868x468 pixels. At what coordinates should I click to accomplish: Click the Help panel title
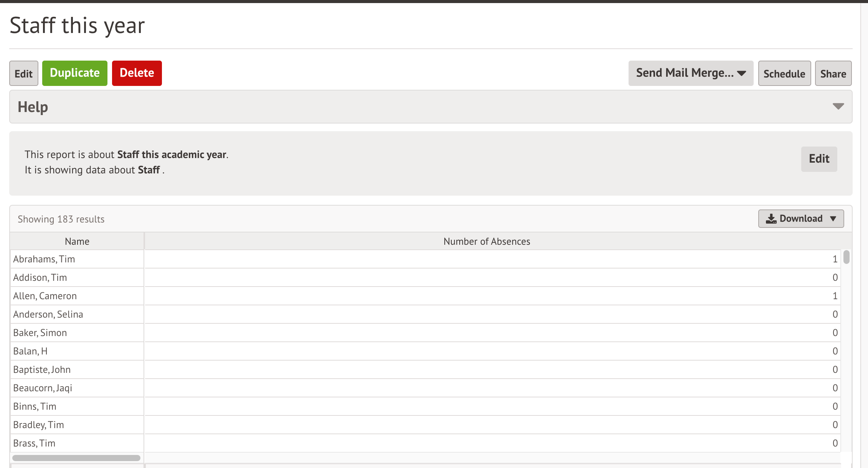coord(33,107)
